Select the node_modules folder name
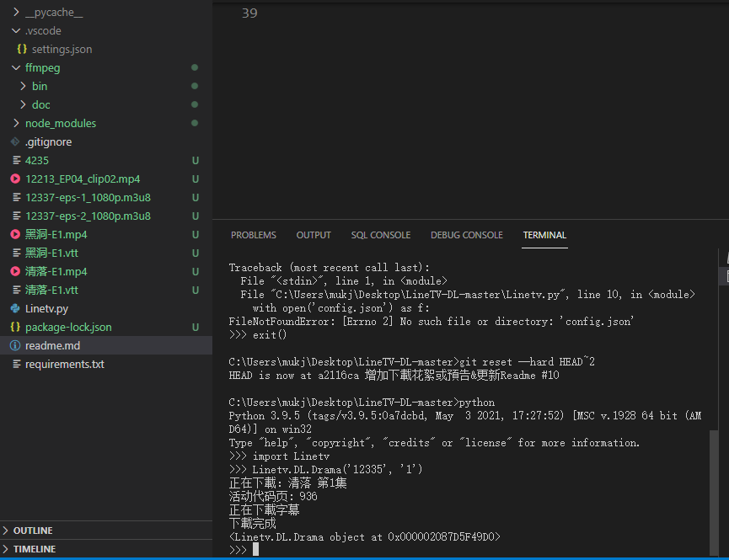 coord(61,123)
